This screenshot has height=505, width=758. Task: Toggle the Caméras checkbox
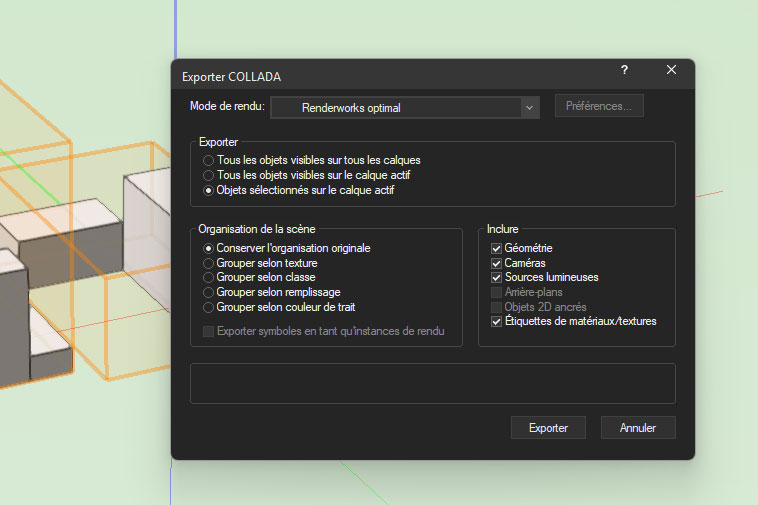(x=496, y=263)
